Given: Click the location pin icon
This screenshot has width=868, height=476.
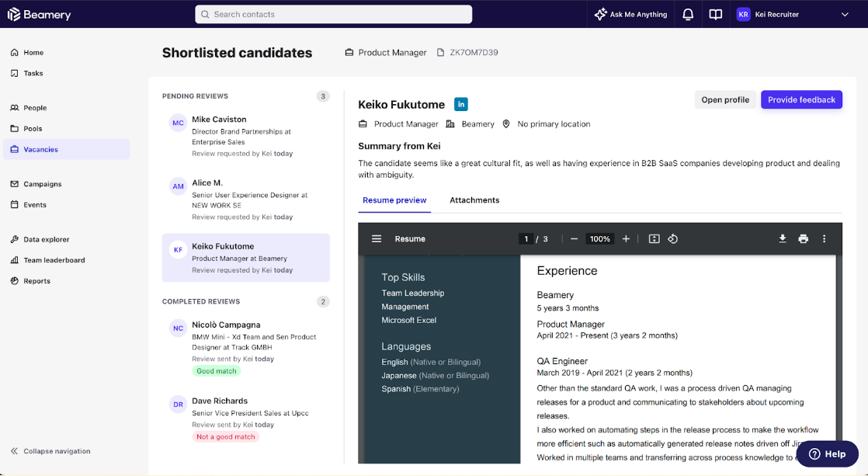Looking at the screenshot, I should pyautogui.click(x=506, y=124).
